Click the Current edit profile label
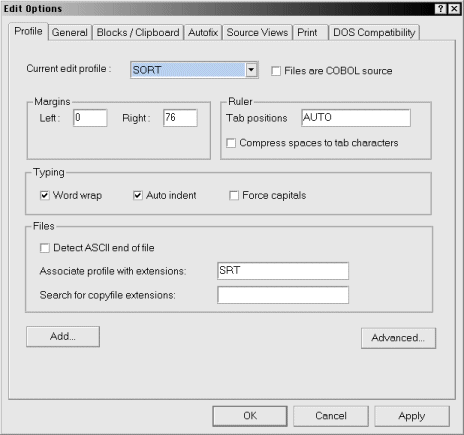This screenshot has width=464, height=435. (x=69, y=69)
